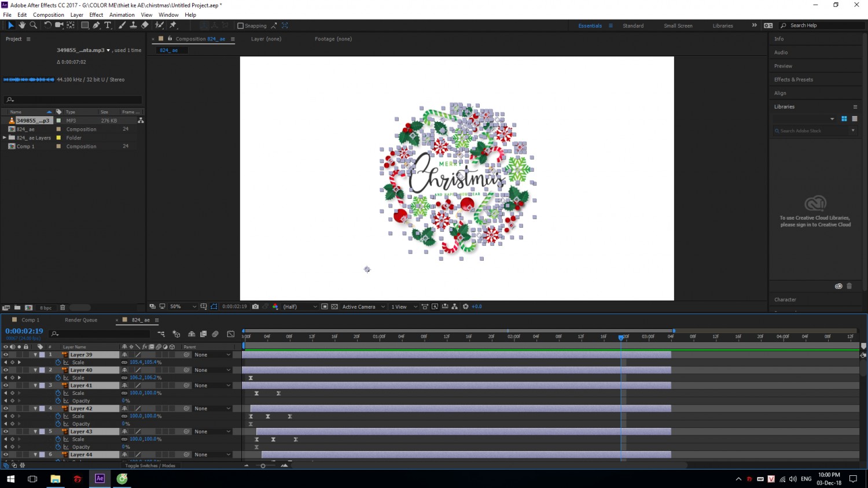Select the Horizontal Type tool
Viewport: 868px width, 488px height.
pos(108,25)
